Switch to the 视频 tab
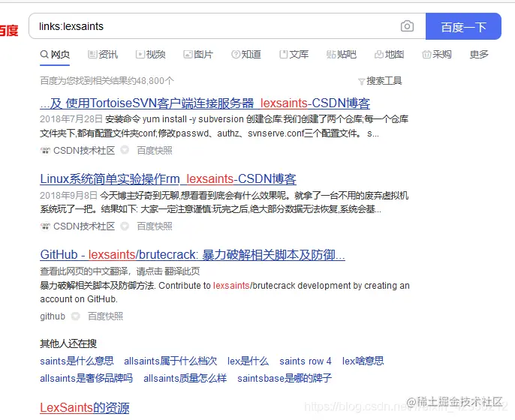The height and width of the screenshot is (420, 515). (150, 54)
